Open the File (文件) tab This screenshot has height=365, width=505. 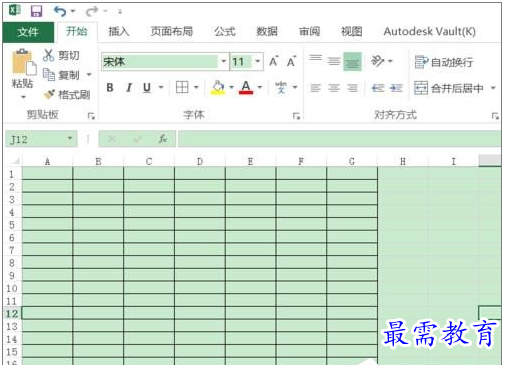coord(28,32)
